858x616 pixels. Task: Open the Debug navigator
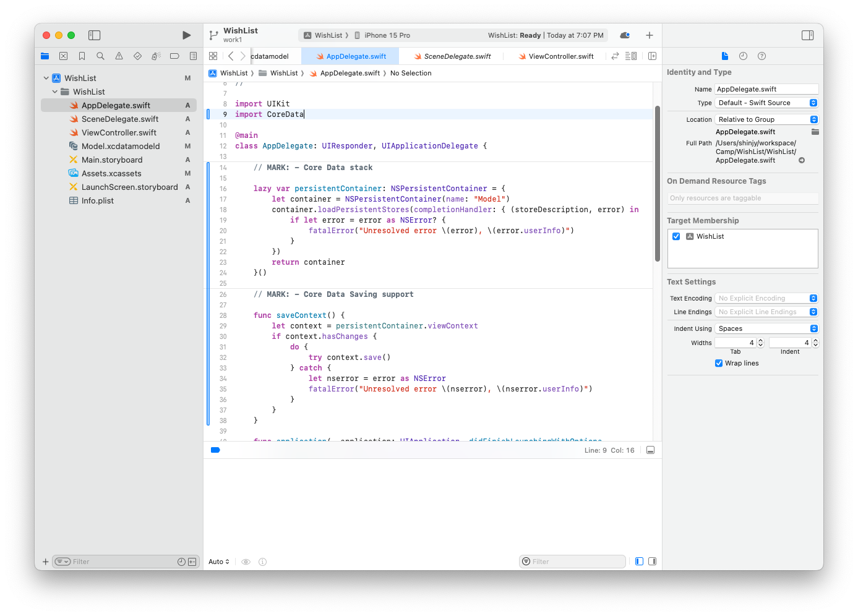[156, 56]
